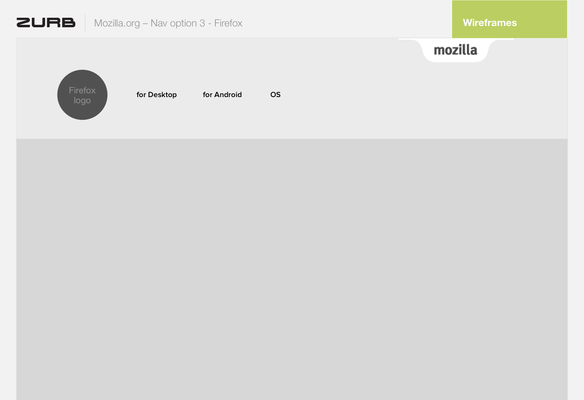Click the Mozilla.org Nav option 3 title

168,23
